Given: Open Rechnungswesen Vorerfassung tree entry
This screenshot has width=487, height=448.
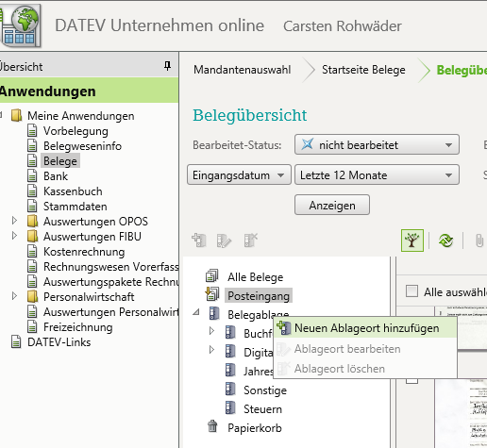Looking at the screenshot, I should point(111,267).
